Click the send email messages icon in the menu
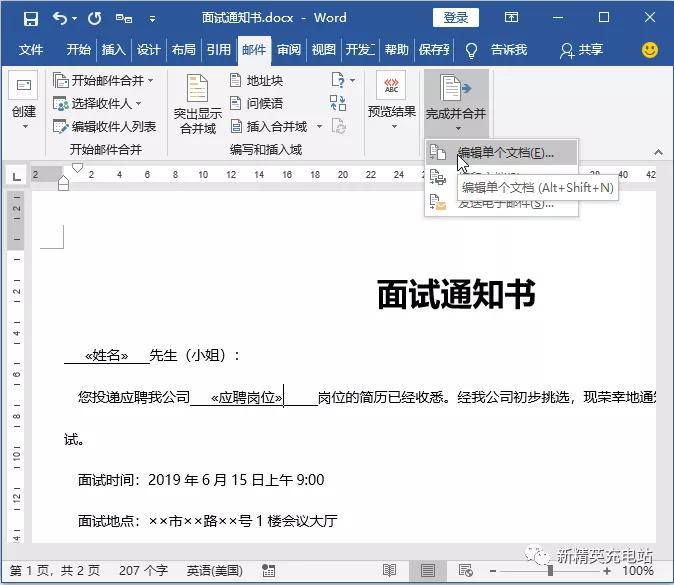This screenshot has width=674, height=585. pos(438,202)
